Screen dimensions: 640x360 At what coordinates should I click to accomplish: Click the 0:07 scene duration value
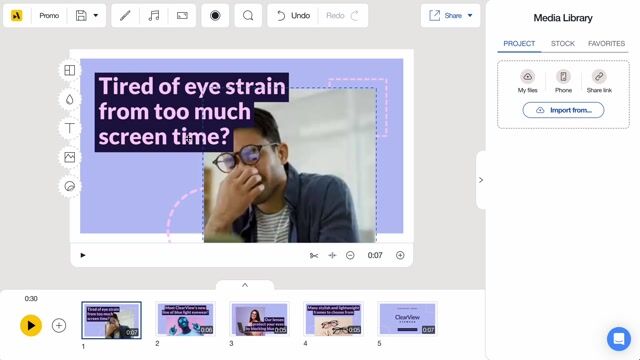375,256
